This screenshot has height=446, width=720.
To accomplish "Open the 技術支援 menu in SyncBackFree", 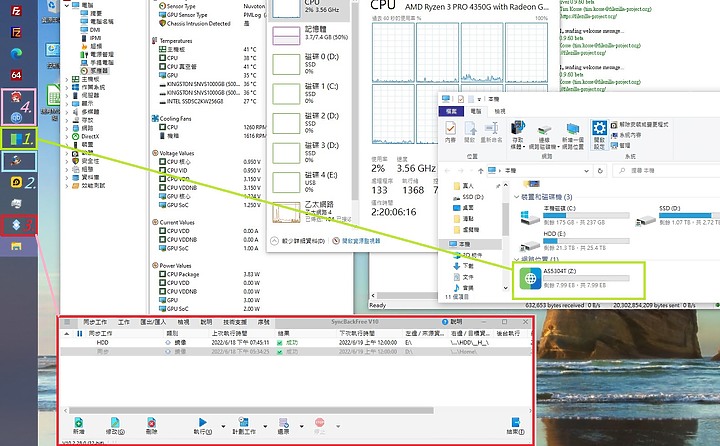I will tap(235, 322).
